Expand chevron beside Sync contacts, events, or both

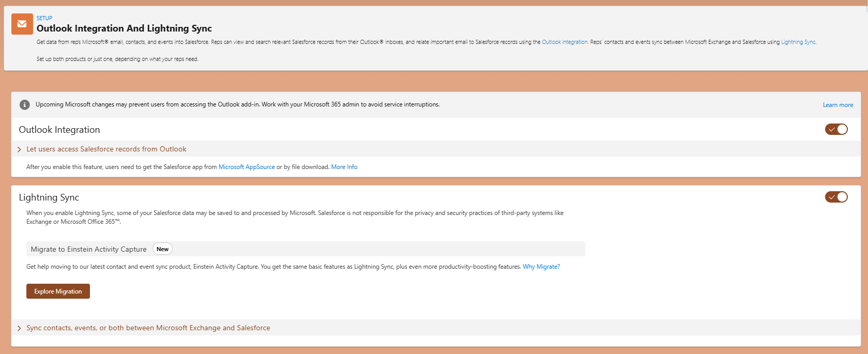click(x=19, y=328)
